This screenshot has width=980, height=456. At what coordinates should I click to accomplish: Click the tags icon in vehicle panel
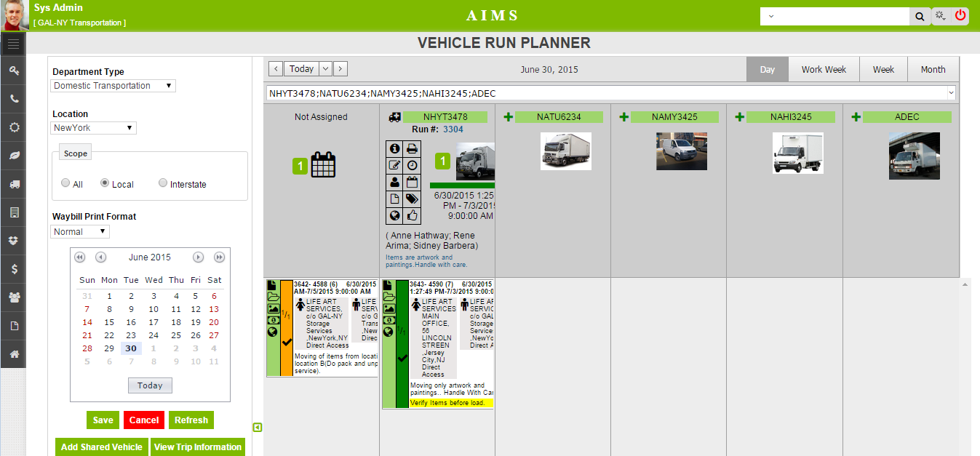point(412,199)
